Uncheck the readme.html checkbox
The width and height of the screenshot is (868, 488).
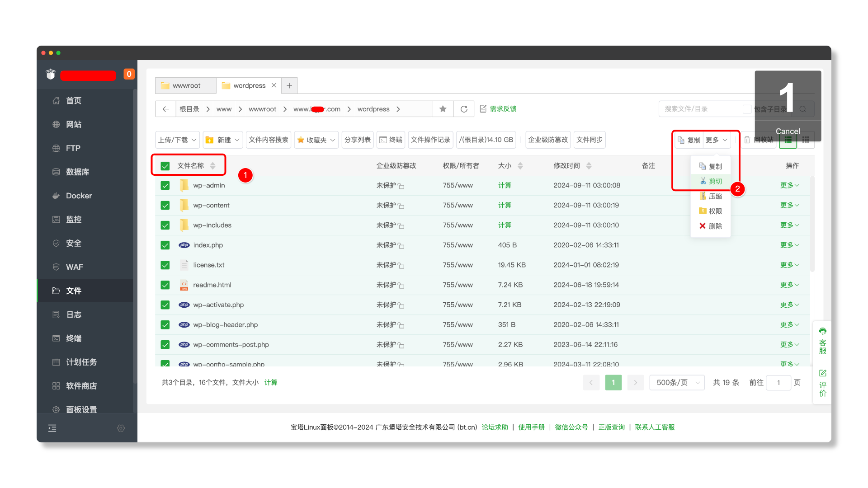pyautogui.click(x=165, y=285)
